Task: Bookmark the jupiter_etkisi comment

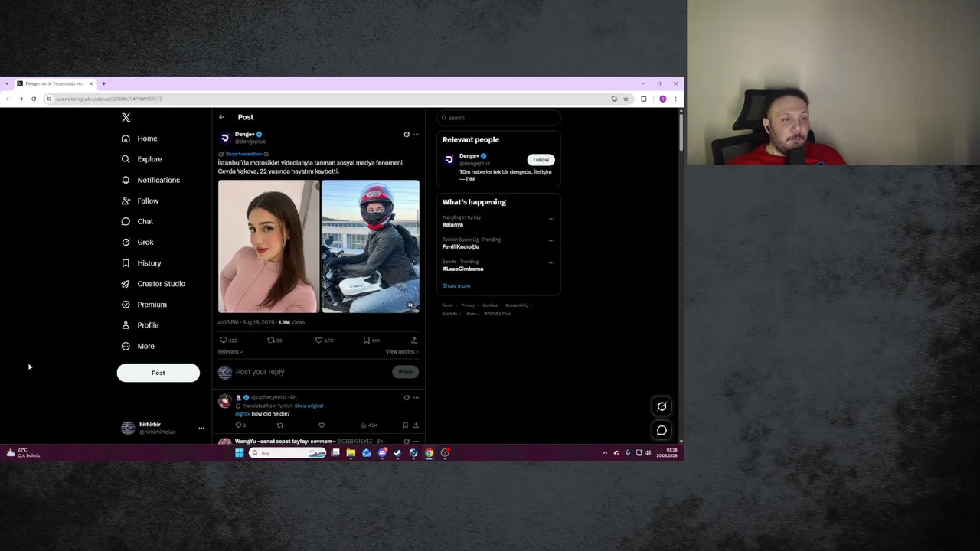Action: [x=405, y=425]
